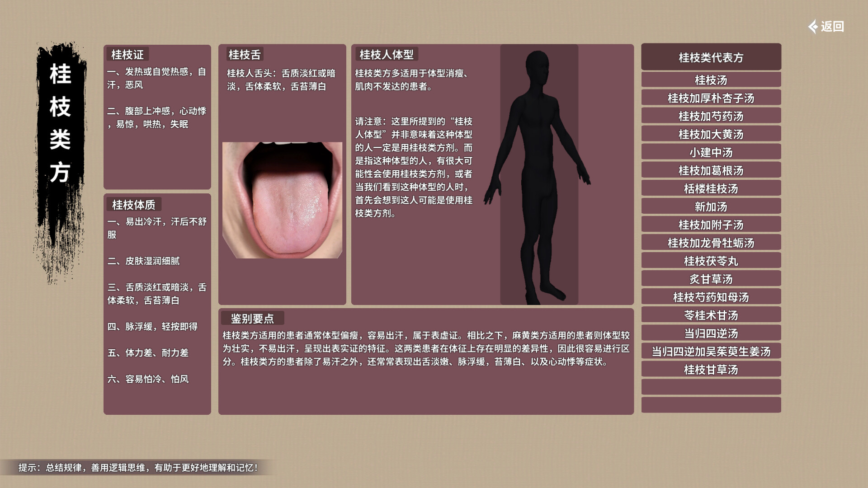The image size is (868, 488).
Task: Select 桂枝加附子汤
Action: coord(711,225)
